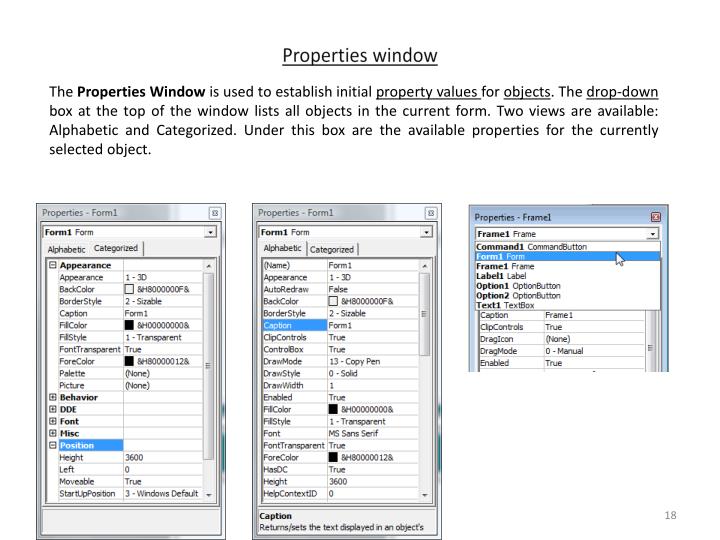Select HelpContextID property row
Image resolution: width=720 pixels, height=540 pixels.
pos(340,494)
